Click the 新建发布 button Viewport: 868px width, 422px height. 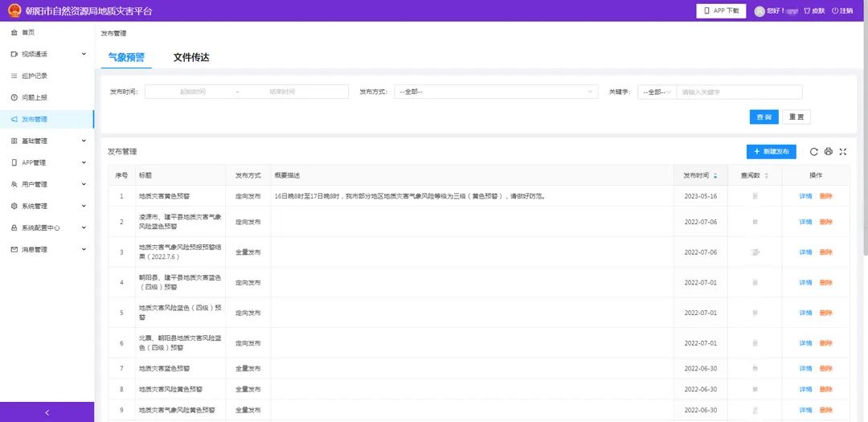[x=771, y=152]
